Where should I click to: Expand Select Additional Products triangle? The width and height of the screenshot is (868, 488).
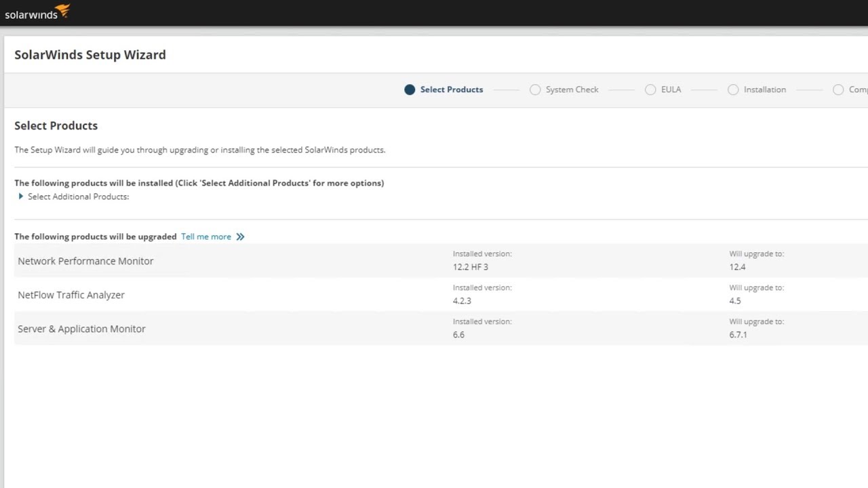pyautogui.click(x=21, y=197)
